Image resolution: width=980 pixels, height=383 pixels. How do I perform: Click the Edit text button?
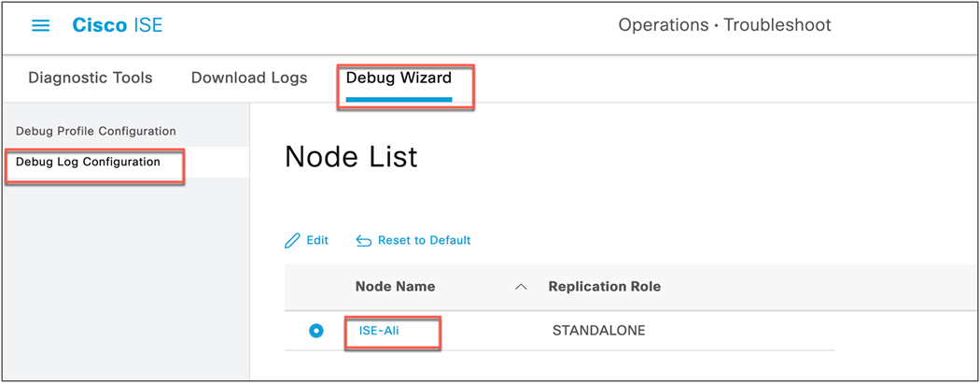click(x=317, y=240)
